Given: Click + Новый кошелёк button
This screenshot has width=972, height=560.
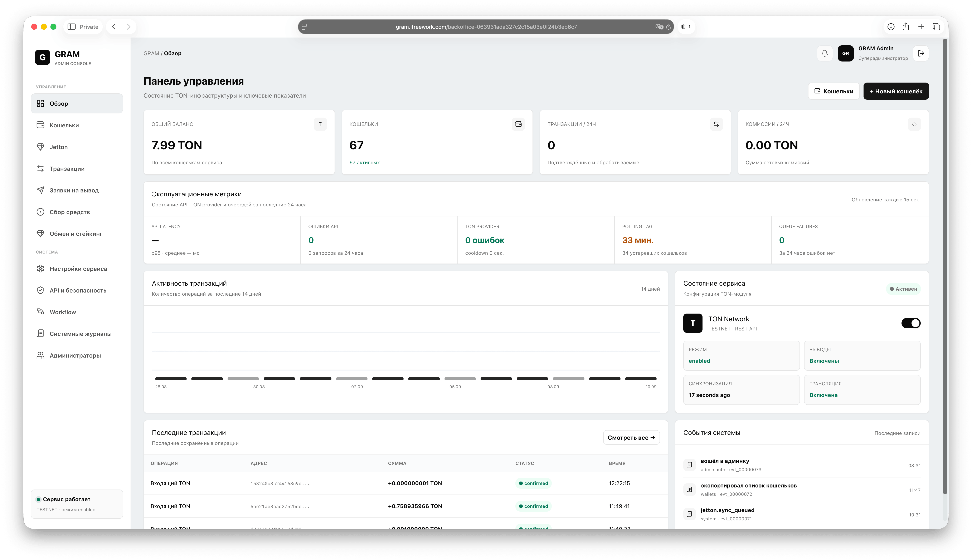Looking at the screenshot, I should pyautogui.click(x=896, y=91).
